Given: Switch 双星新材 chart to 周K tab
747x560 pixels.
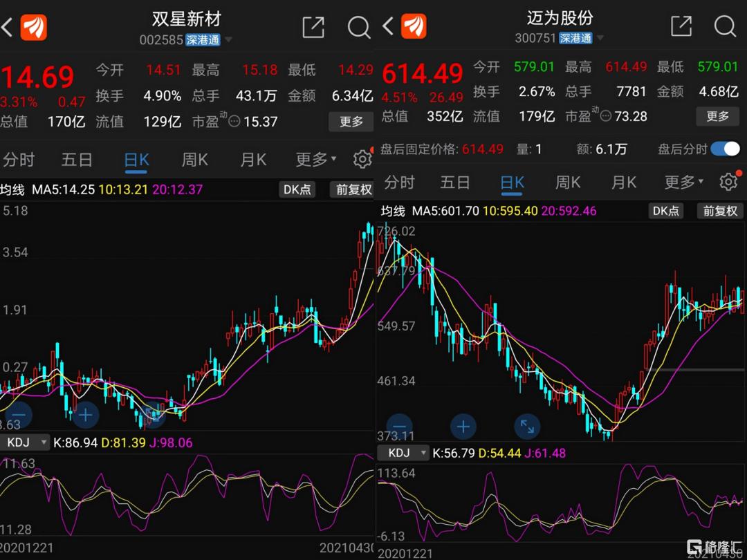Looking at the screenshot, I should (195, 160).
